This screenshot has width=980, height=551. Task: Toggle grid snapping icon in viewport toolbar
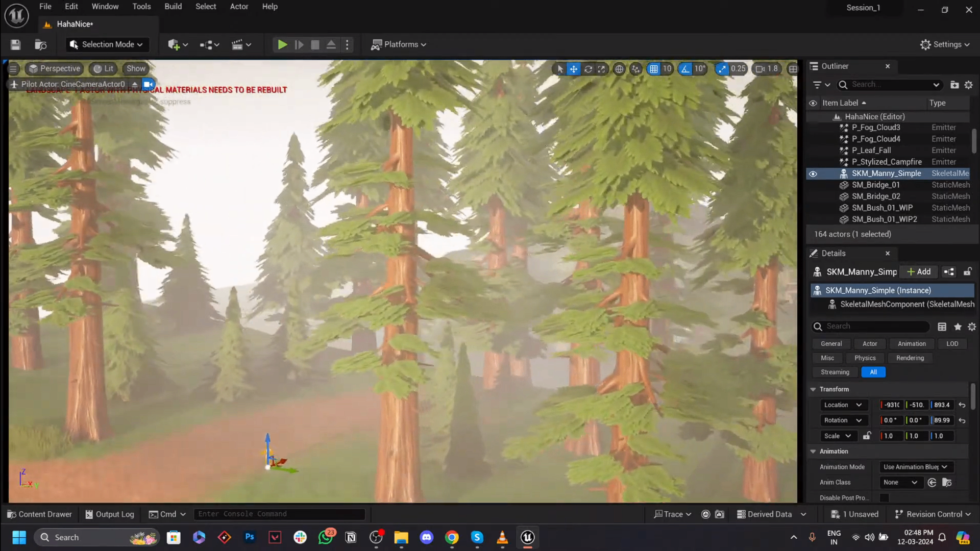point(653,69)
